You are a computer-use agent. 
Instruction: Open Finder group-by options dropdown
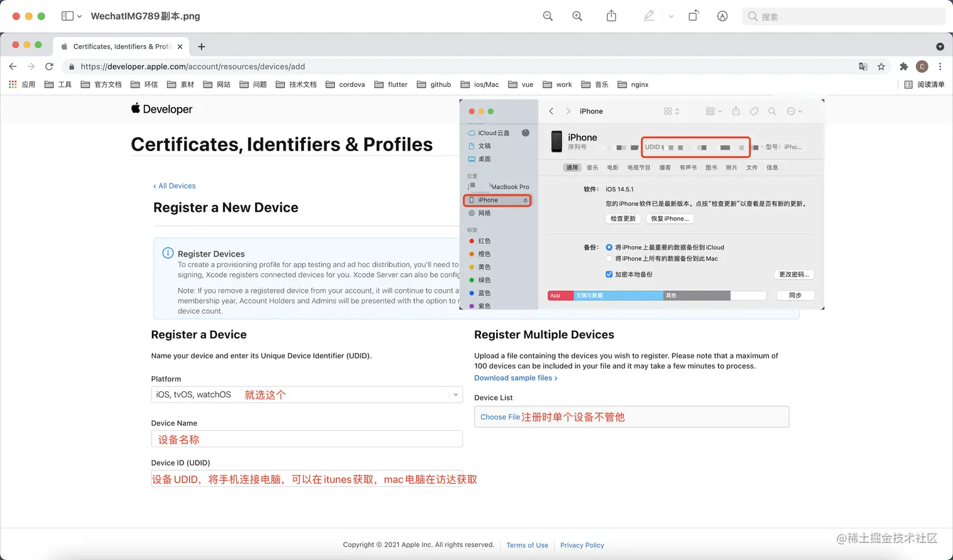click(x=714, y=111)
